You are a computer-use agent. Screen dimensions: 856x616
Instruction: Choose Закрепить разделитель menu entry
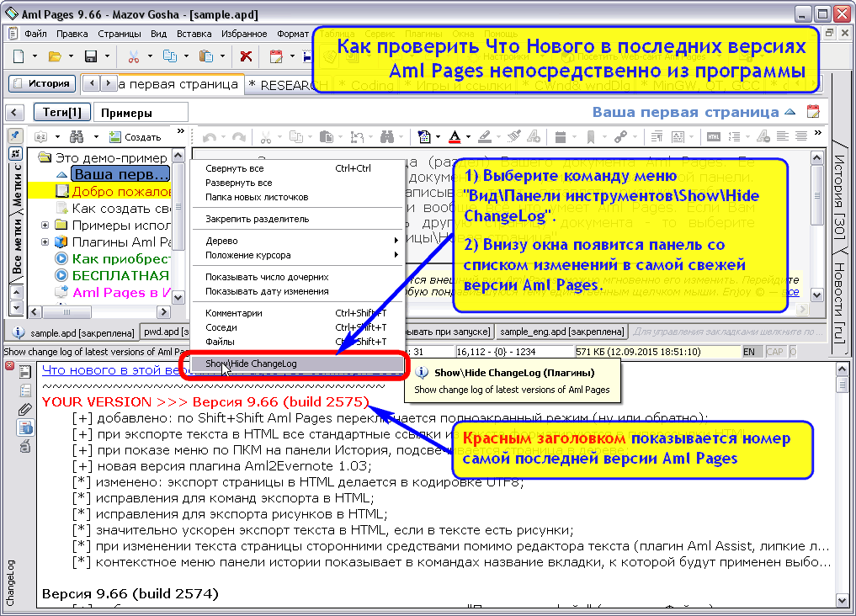pyautogui.click(x=297, y=219)
